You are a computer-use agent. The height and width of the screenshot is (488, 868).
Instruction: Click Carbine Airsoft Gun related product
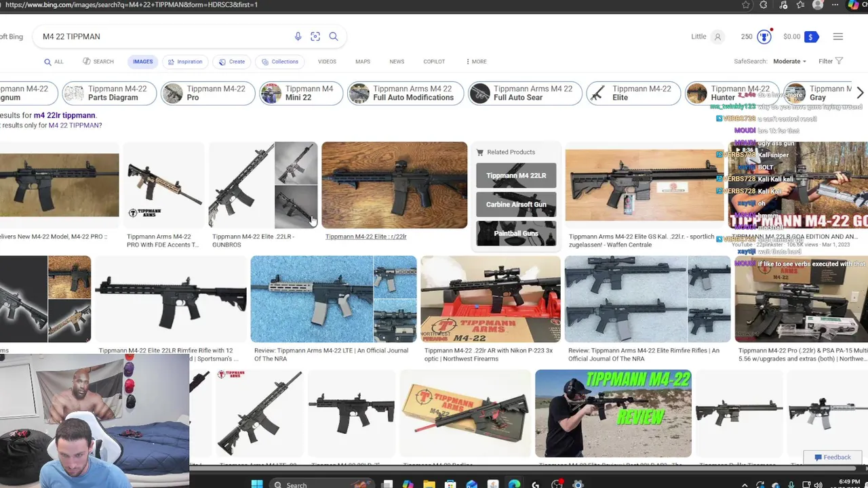tap(516, 204)
